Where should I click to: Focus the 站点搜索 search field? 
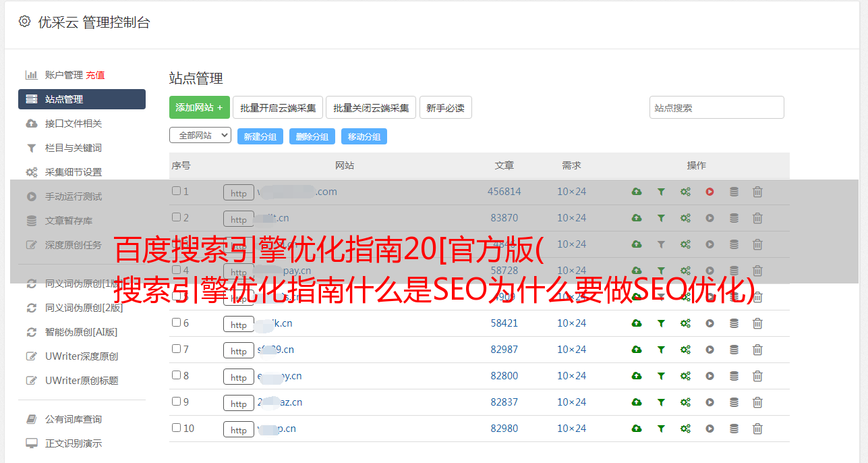717,107
